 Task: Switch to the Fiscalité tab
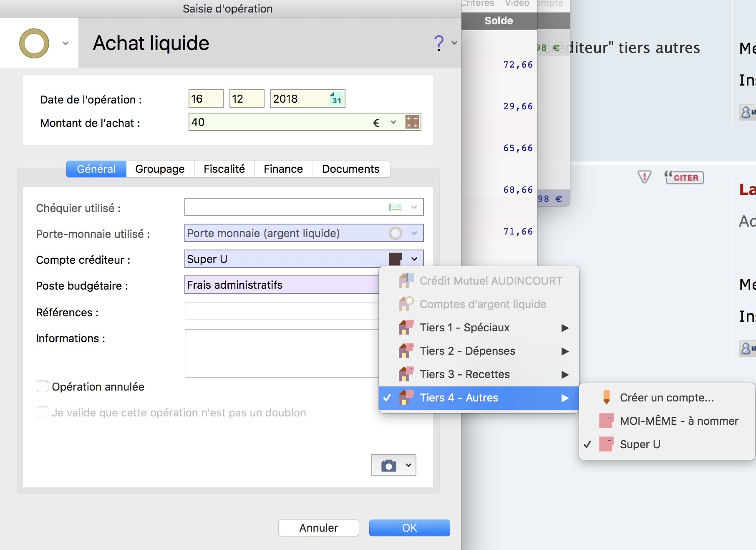coord(224,169)
